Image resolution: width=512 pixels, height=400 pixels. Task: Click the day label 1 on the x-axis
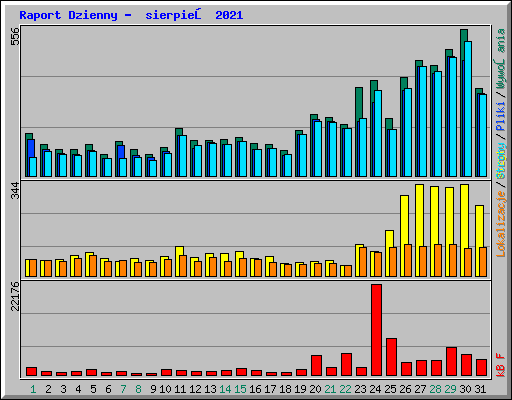click(x=33, y=389)
